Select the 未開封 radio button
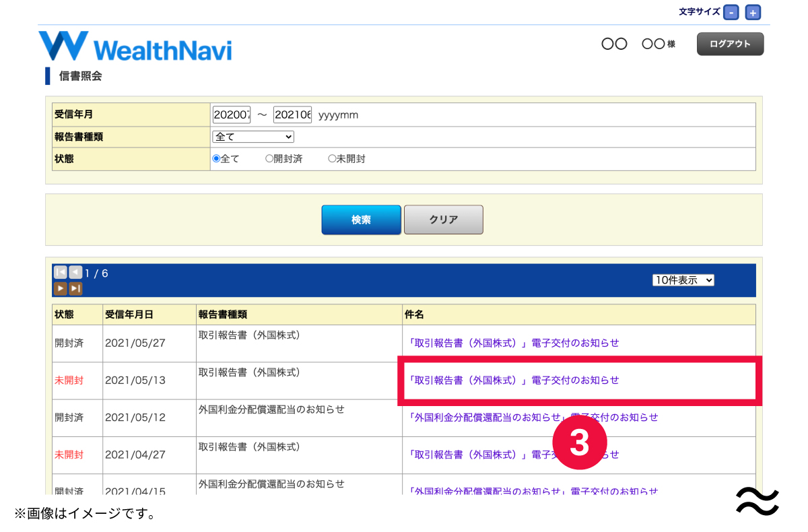Screen dimensions: 808x532 [332, 159]
